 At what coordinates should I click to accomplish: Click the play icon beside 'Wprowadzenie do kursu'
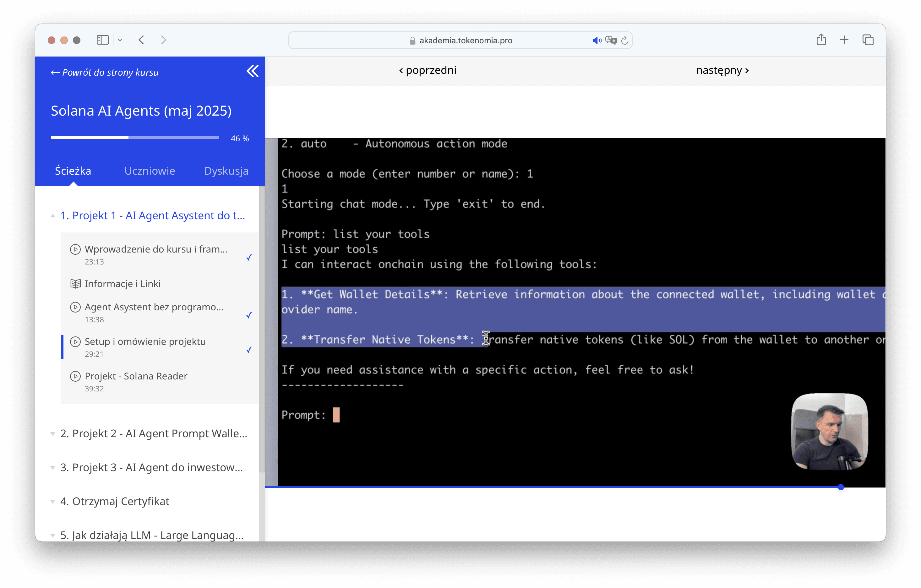tap(75, 249)
